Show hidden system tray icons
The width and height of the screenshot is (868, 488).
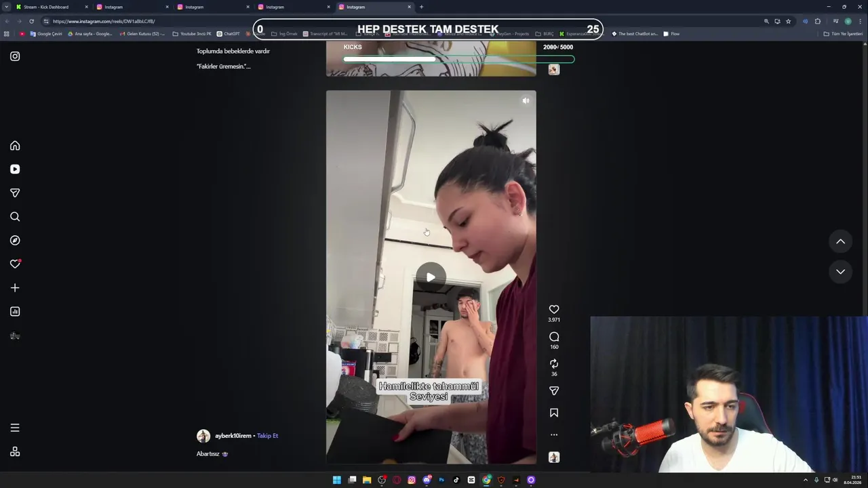click(x=806, y=480)
